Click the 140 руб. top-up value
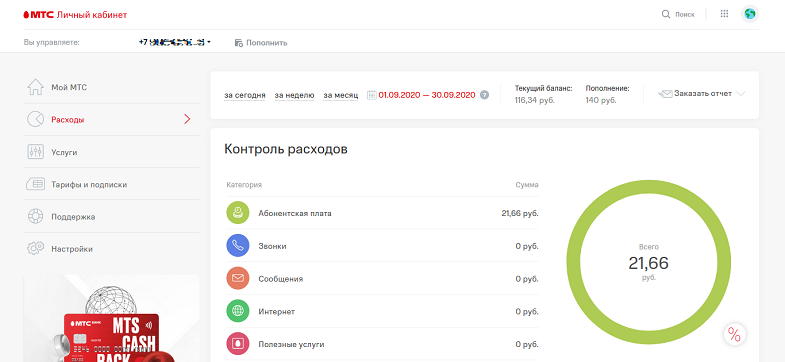This screenshot has height=362, width=785. 601,100
